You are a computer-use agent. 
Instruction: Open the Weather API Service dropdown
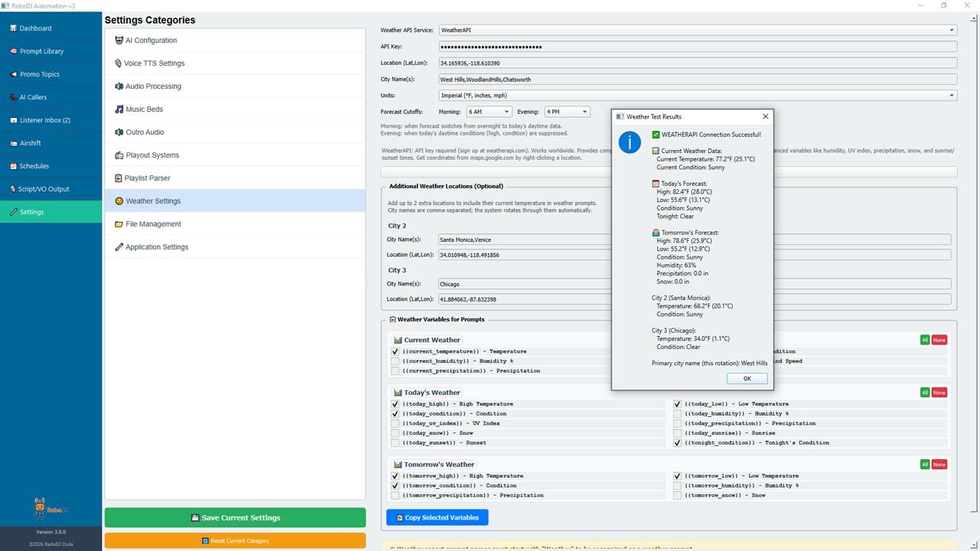(697, 31)
